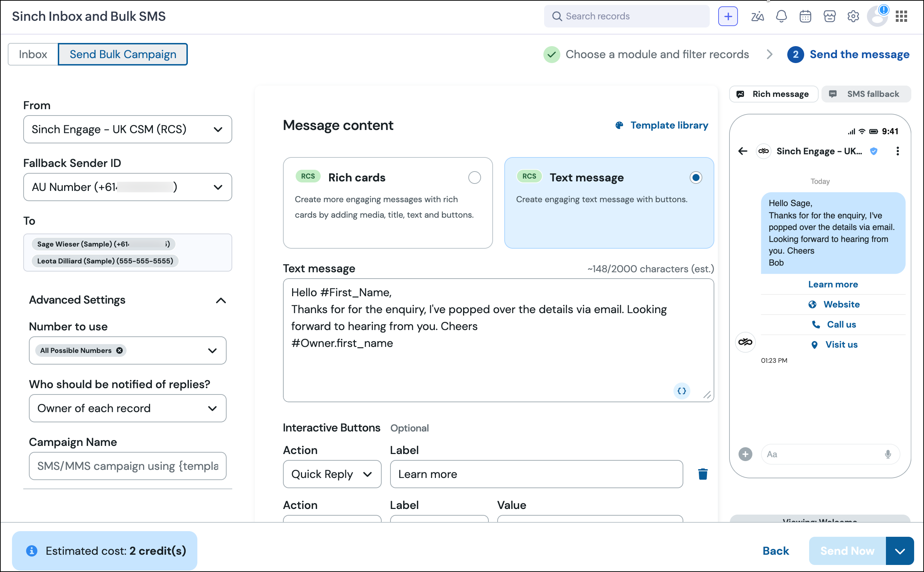Go to Choose a module and filter records step
924x572 pixels.
(x=646, y=55)
